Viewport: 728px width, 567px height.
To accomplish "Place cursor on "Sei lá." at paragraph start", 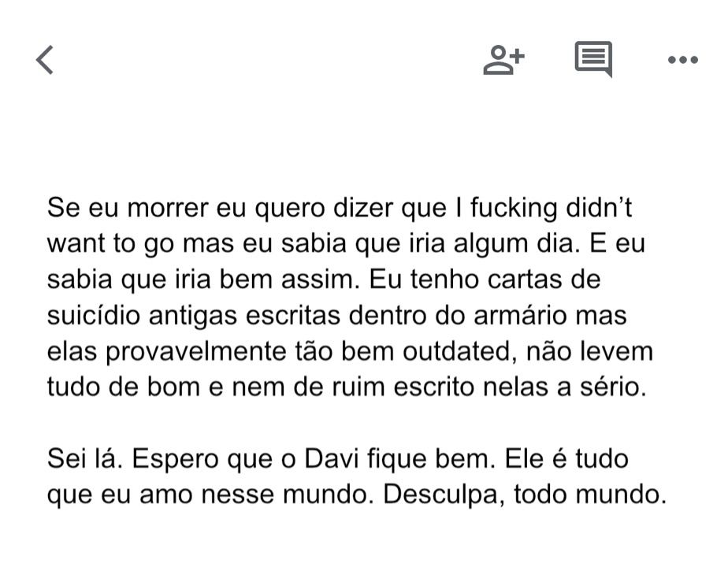I will (x=85, y=458).
